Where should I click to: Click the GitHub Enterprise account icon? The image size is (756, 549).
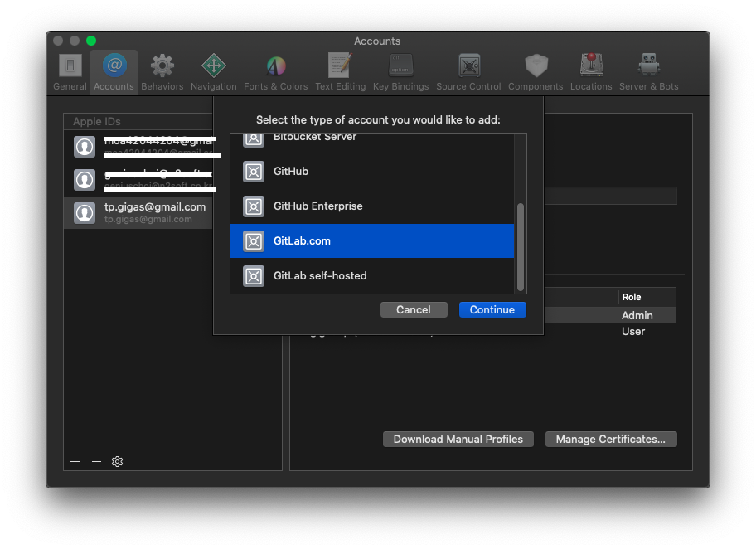(254, 206)
